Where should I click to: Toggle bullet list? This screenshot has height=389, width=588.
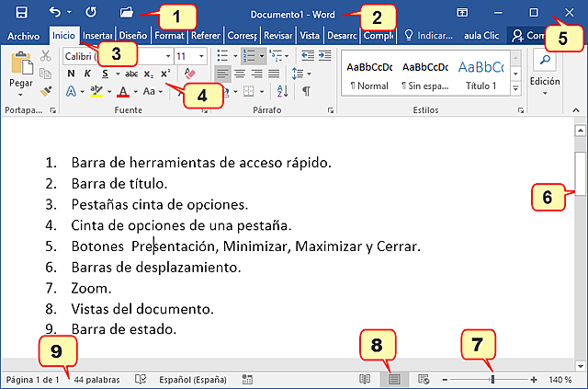coord(222,56)
